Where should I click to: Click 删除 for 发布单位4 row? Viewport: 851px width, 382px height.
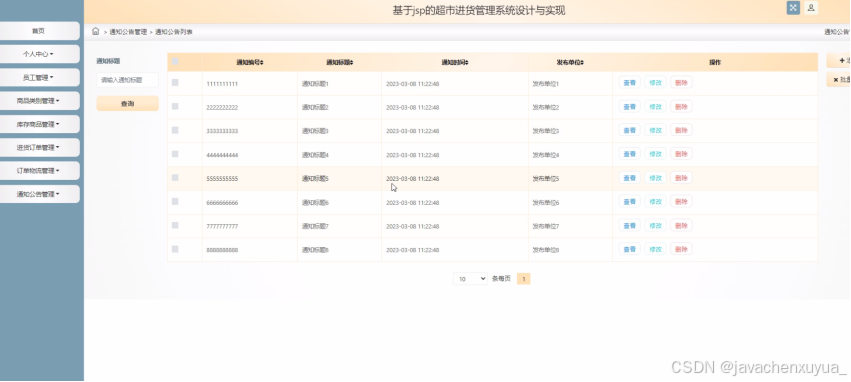[x=681, y=154]
